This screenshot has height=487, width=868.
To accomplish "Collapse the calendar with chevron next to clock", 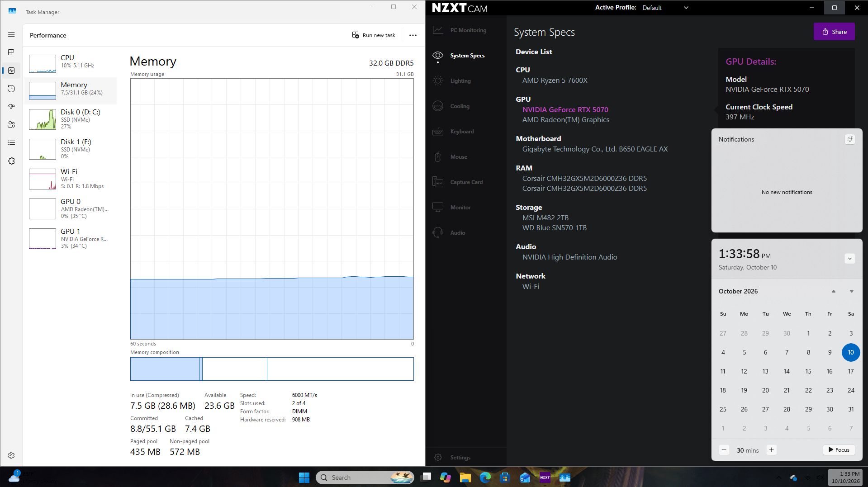I will [x=849, y=259].
